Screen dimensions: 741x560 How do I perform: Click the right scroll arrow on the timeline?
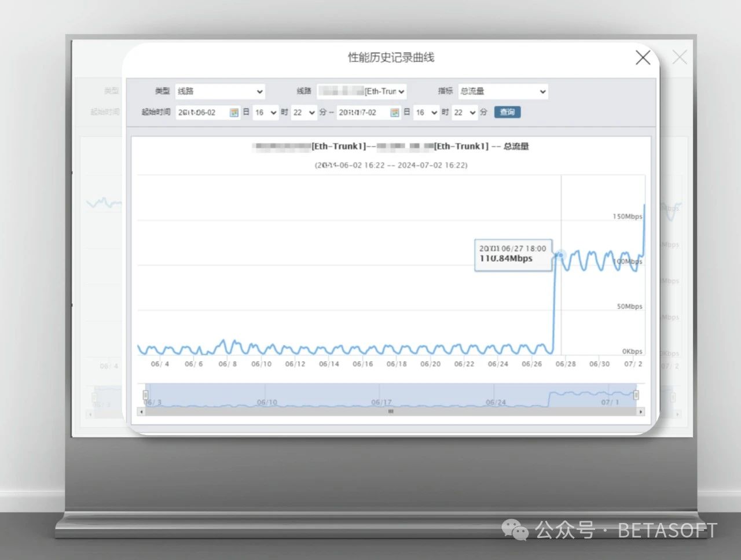(x=640, y=412)
